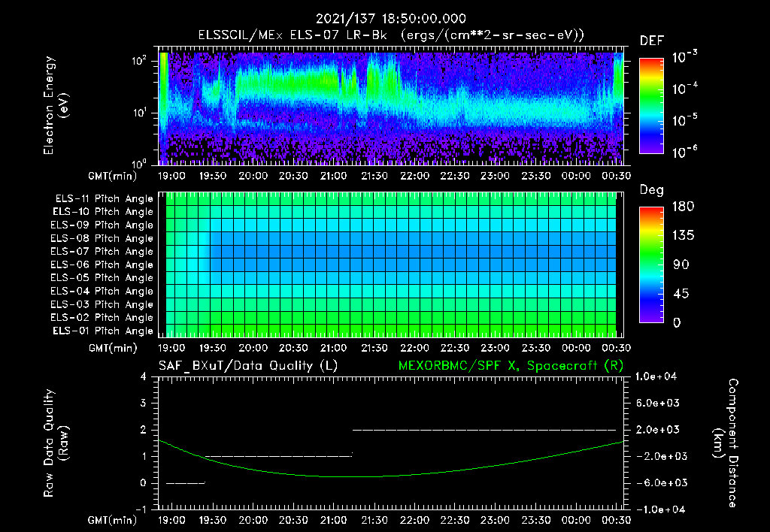The width and height of the screenshot is (770, 532).
Task: Click the 10^2 electron energy tick label
Action: [140, 60]
